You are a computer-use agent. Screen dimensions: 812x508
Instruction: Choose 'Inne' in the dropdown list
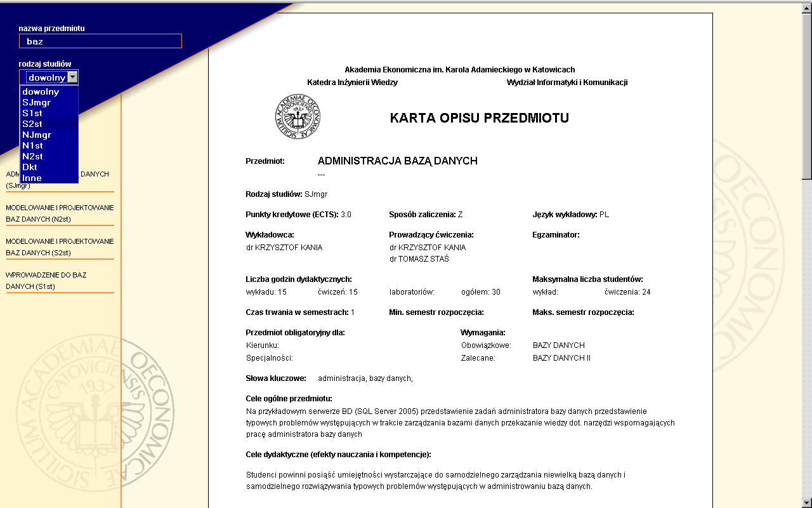pyautogui.click(x=49, y=178)
